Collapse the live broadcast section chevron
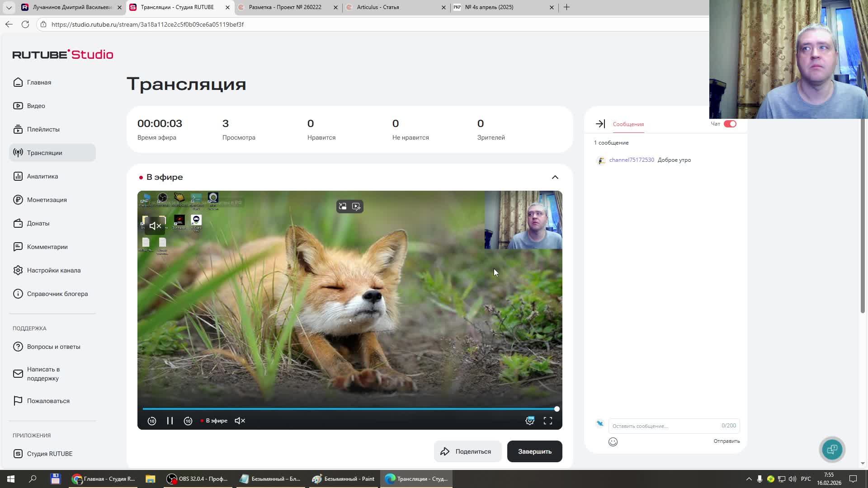Screen dimensions: 868x488 (x=555, y=177)
